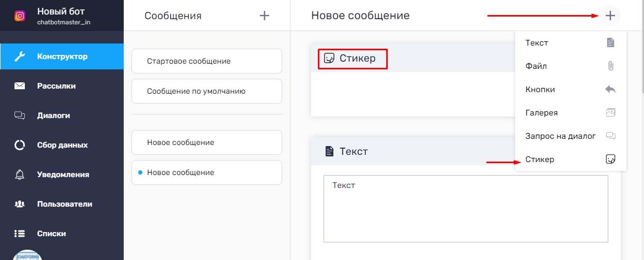Click into the Текст input area
Image resolution: width=644 pixels, height=260 pixels.
click(x=465, y=208)
